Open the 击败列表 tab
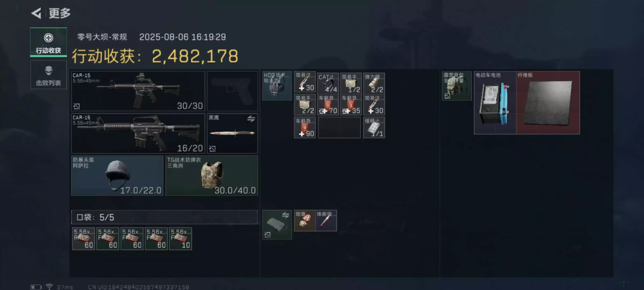 point(49,75)
